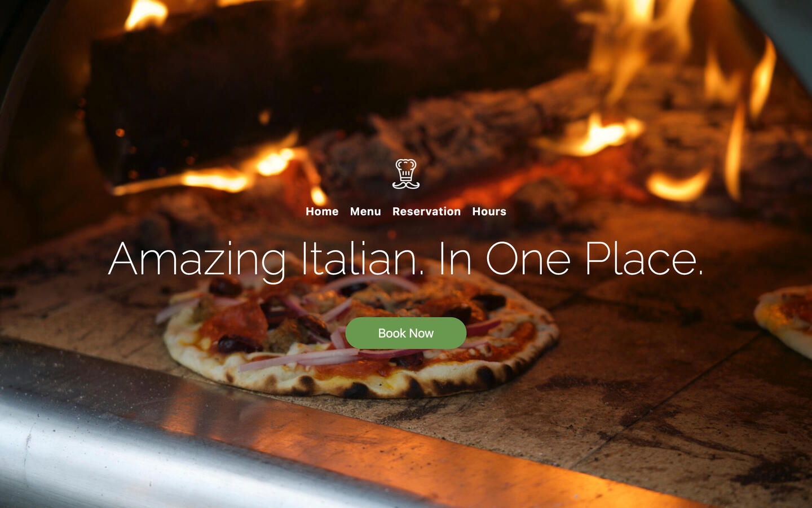Go to the Menu page link
The width and height of the screenshot is (812, 508).
(365, 212)
